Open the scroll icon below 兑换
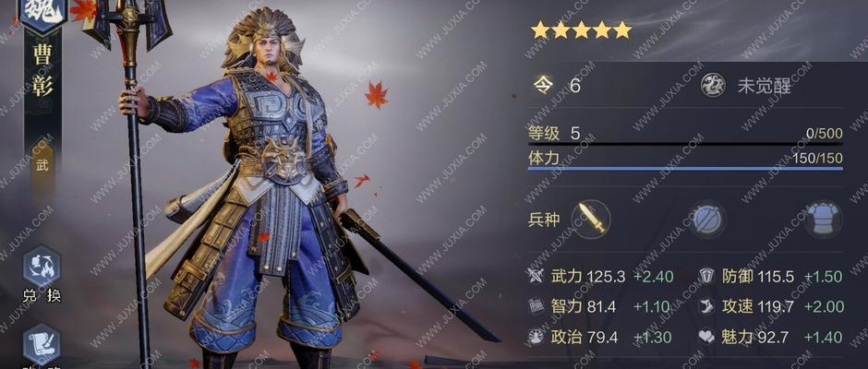 pos(42,344)
